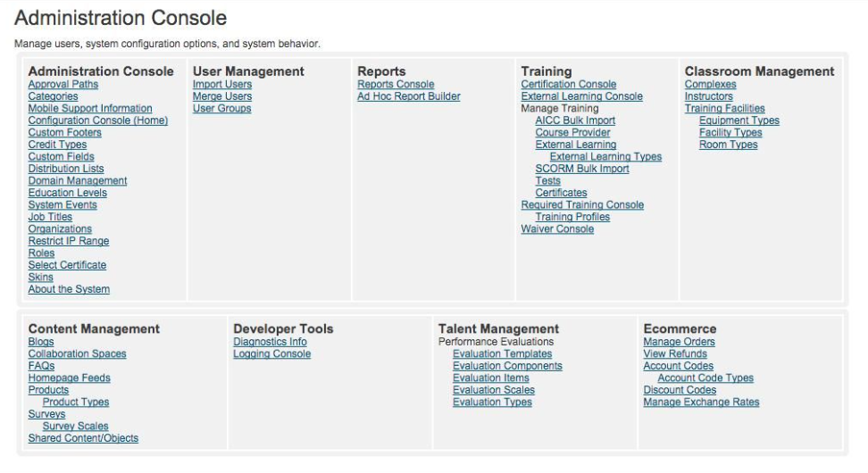868x473 pixels.
Task: Open Restrict IP Range settings link
Action: click(69, 241)
